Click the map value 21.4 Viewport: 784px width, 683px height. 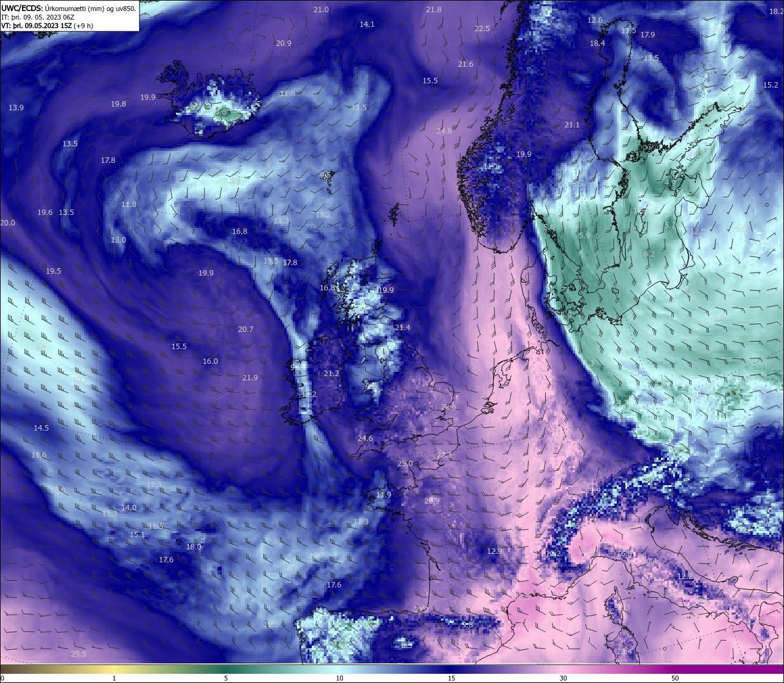point(402,328)
